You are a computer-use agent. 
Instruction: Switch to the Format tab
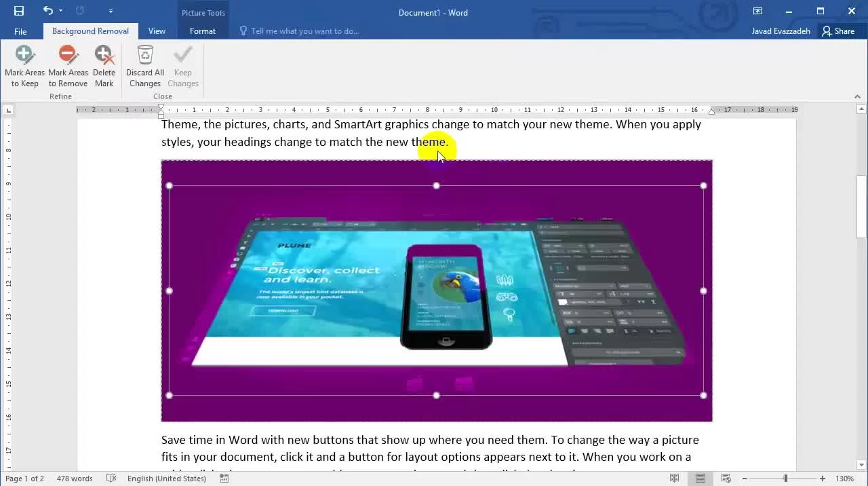pyautogui.click(x=202, y=31)
